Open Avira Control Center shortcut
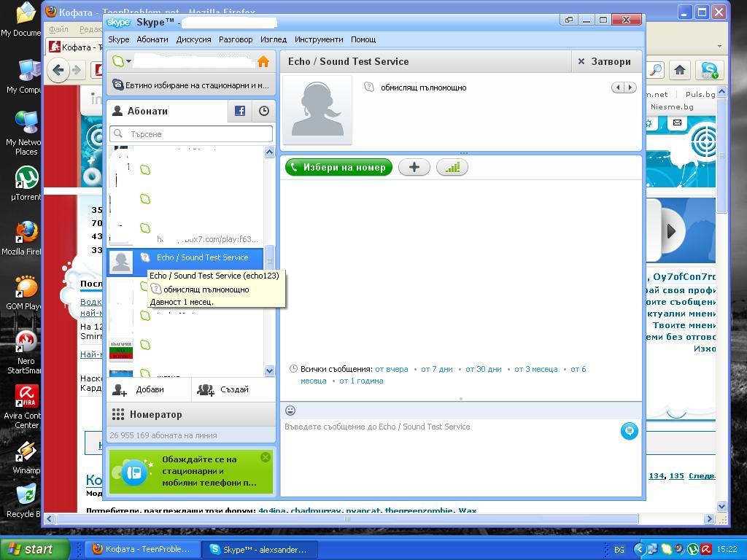747x560 pixels. tap(26, 406)
